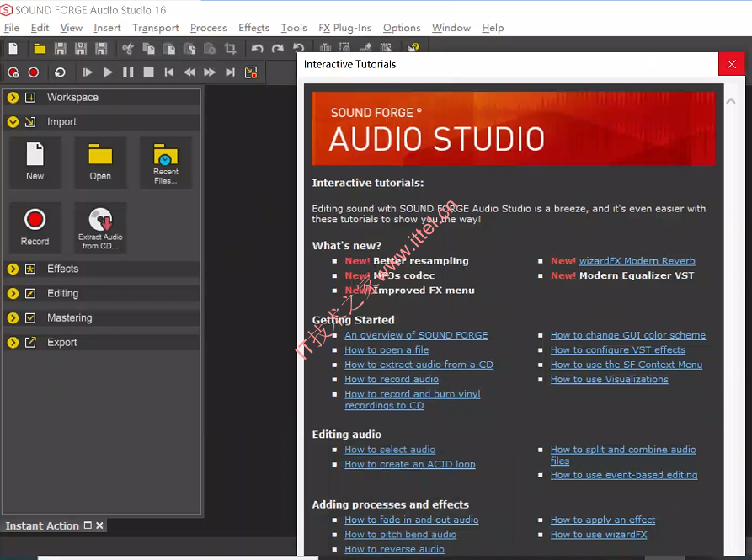Expand the Effects section in the Instant Action panel
This screenshot has height=560, width=752.
[x=13, y=269]
